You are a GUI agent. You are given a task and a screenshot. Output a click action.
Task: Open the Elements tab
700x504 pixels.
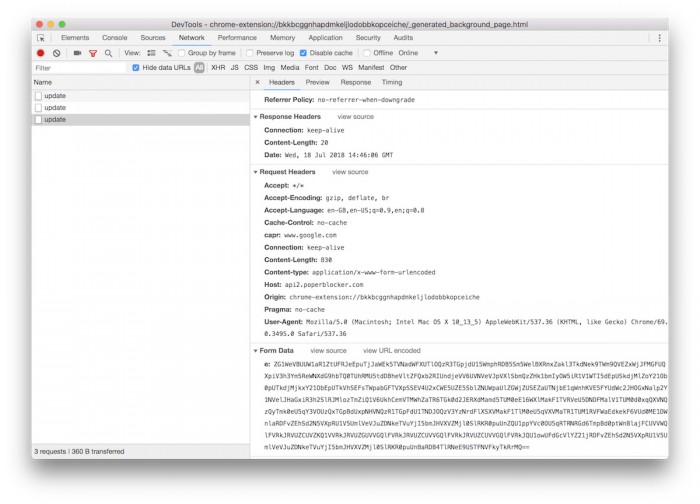(x=75, y=38)
